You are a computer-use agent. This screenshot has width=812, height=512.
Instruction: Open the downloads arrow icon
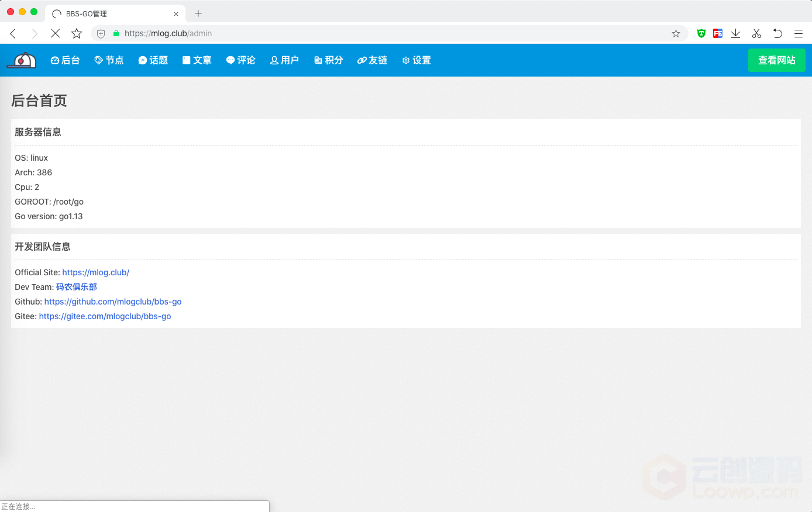click(736, 33)
